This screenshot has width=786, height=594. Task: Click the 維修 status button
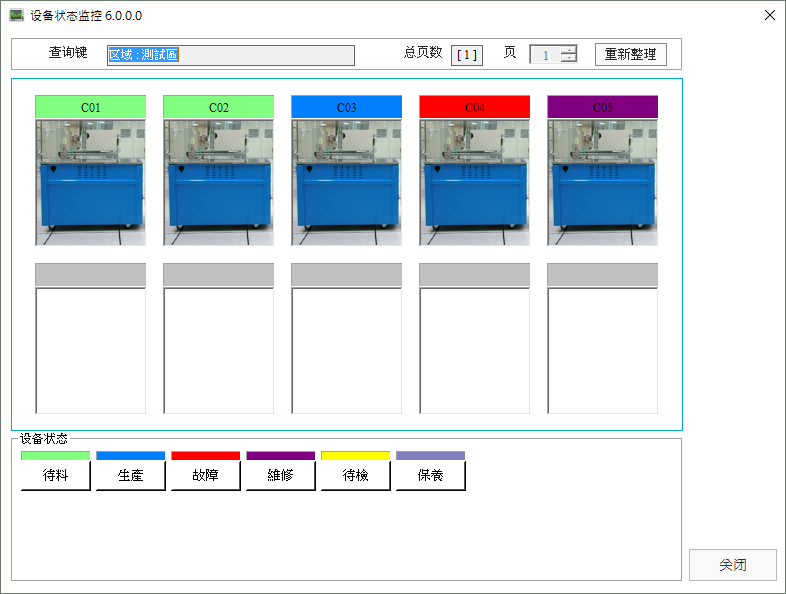point(281,475)
